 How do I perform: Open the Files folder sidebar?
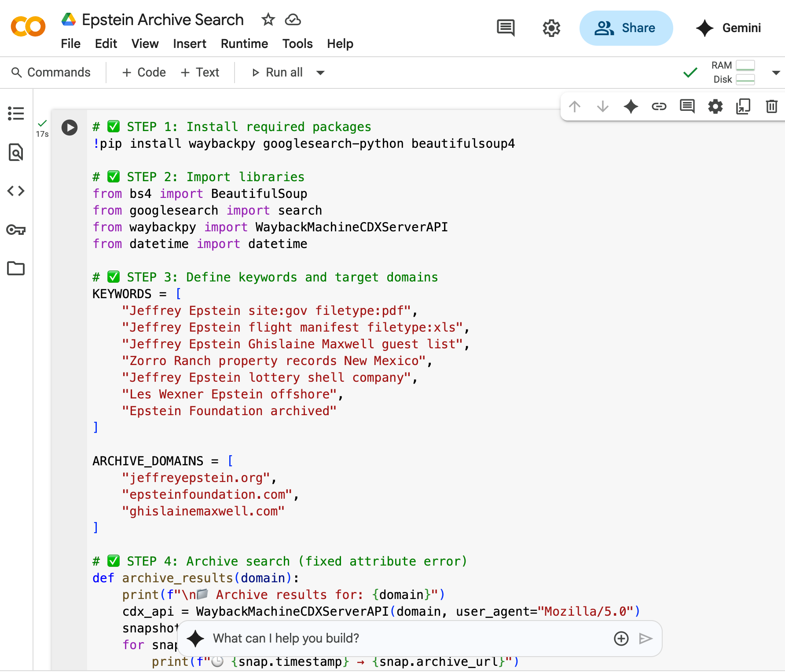point(16,268)
